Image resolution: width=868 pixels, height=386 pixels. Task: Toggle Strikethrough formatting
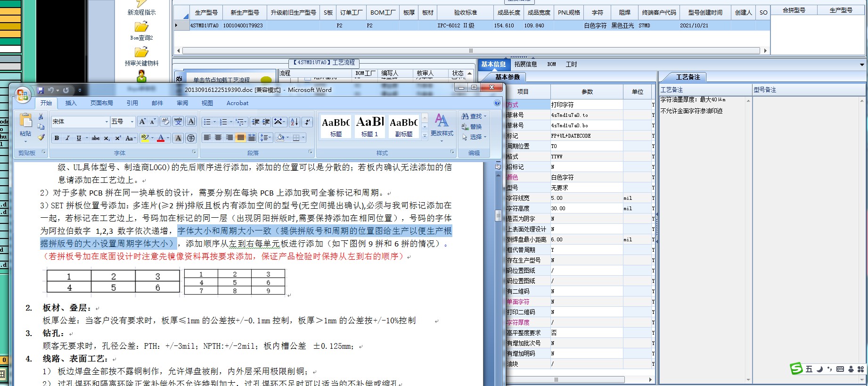click(96, 138)
